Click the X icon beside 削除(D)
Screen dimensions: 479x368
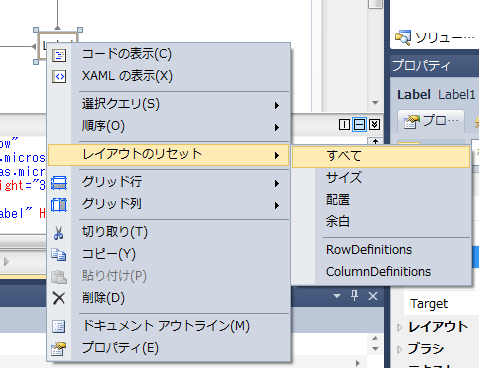[59, 298]
